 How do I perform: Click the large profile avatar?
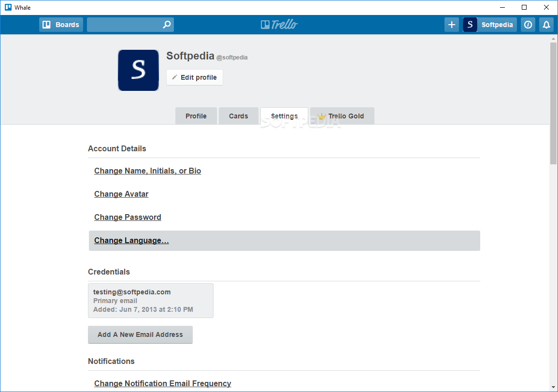tap(139, 70)
